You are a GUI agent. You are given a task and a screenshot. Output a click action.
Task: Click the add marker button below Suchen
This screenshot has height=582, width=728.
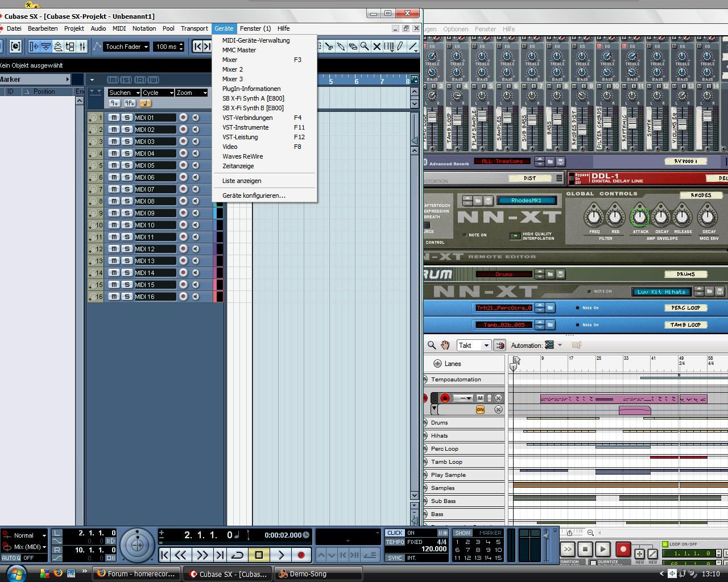[x=114, y=103]
